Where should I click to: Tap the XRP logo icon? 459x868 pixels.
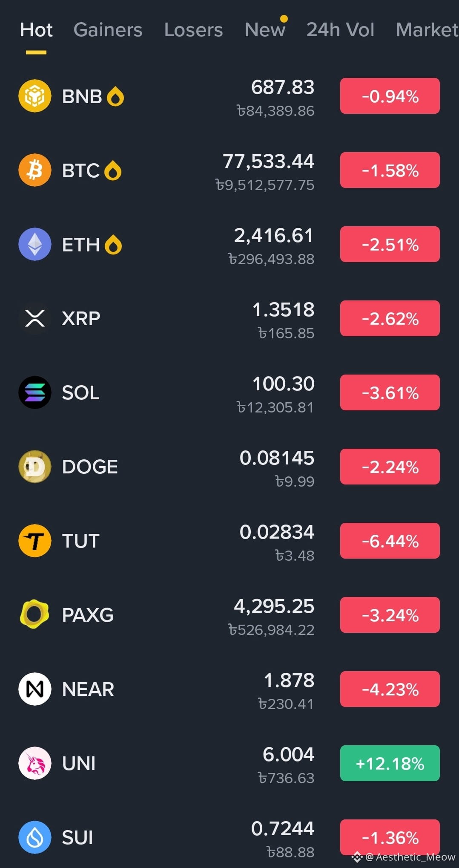coord(35,318)
